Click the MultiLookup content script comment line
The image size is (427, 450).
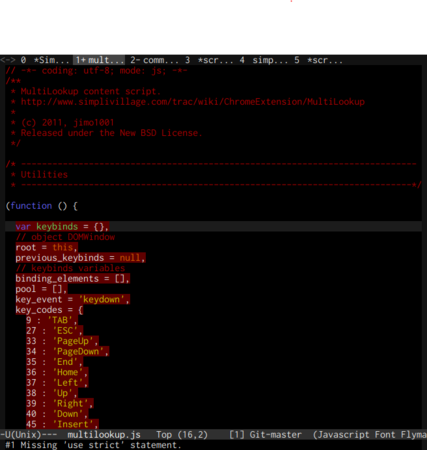(86, 91)
